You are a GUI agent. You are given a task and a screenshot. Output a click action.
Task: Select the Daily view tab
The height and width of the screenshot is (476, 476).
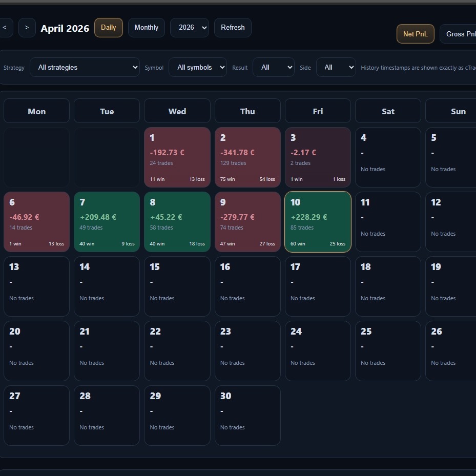[x=108, y=28]
